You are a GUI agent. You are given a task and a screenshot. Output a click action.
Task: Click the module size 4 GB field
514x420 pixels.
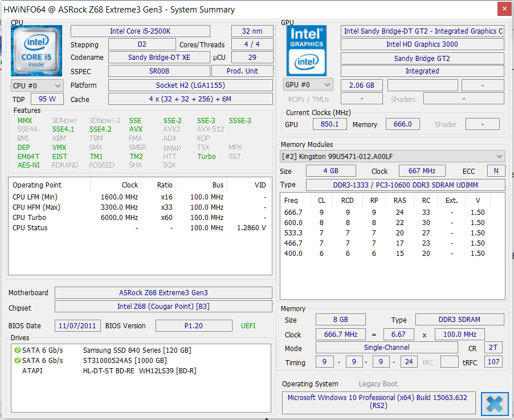(x=331, y=171)
